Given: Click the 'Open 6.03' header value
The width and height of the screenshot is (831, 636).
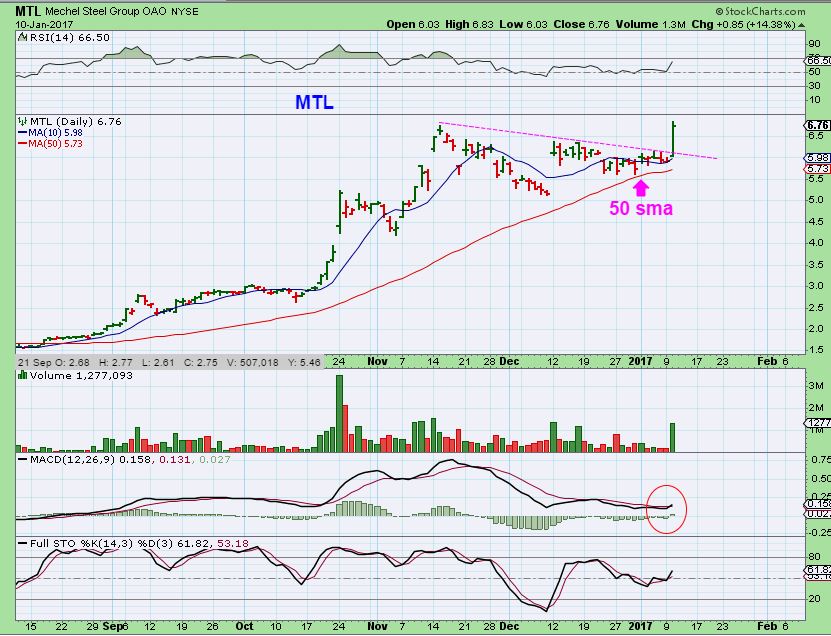Looking at the screenshot, I should (413, 24).
